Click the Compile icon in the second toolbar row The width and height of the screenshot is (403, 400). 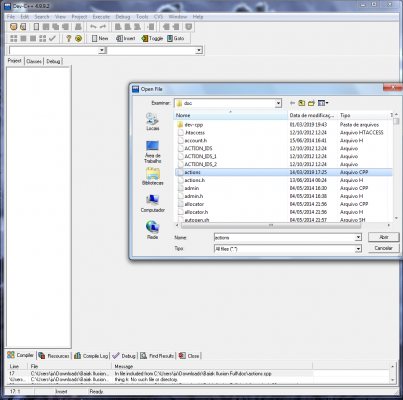pyautogui.click(x=13, y=38)
